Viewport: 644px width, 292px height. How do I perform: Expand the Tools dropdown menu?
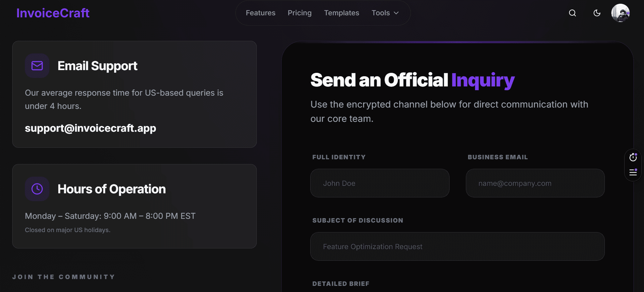(x=385, y=13)
